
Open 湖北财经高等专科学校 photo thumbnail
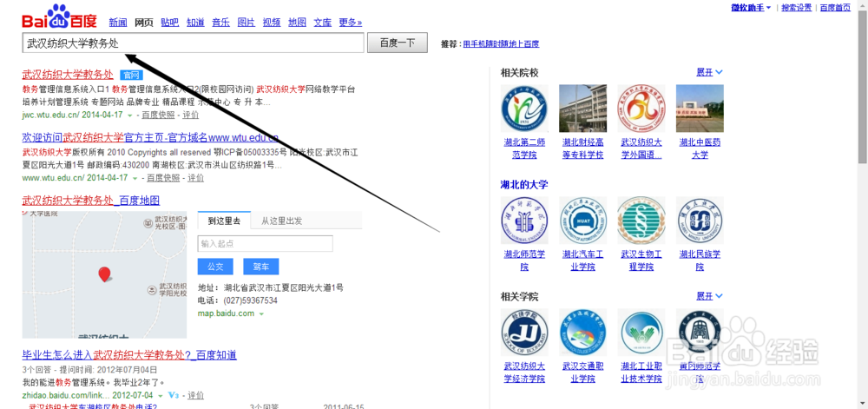click(x=583, y=109)
